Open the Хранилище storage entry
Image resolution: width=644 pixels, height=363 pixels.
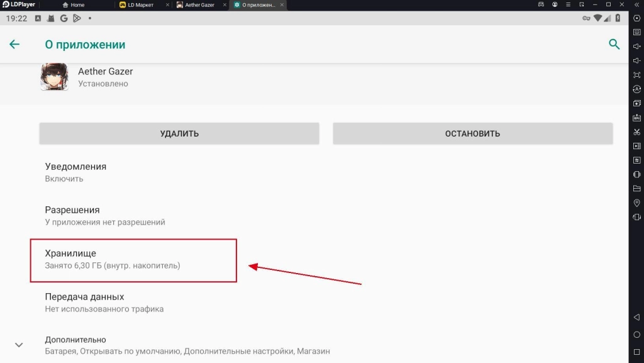pyautogui.click(x=135, y=259)
